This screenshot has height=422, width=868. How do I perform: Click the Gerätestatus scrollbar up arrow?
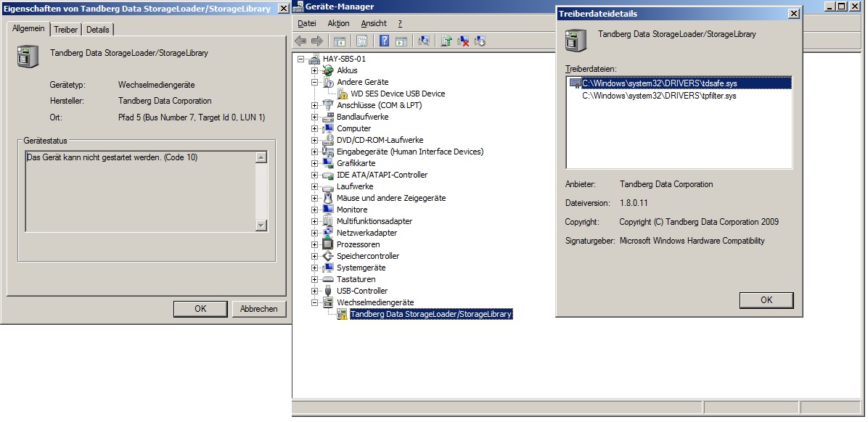[261, 157]
